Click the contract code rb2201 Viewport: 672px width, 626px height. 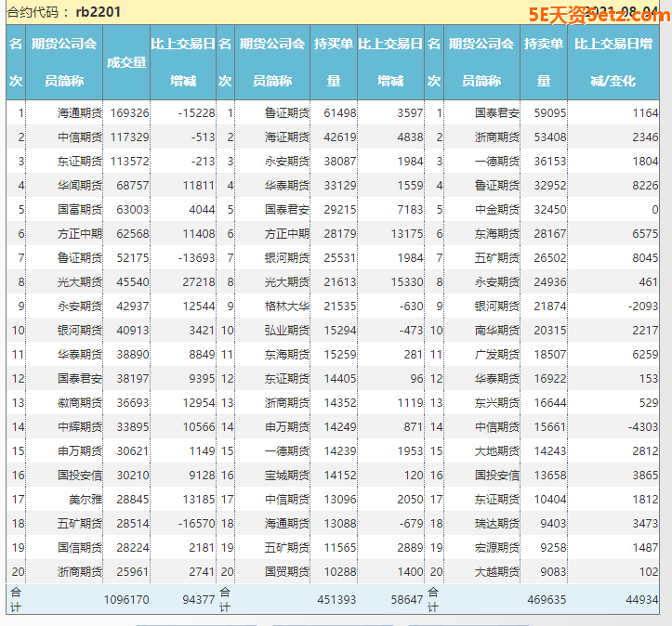99,11
